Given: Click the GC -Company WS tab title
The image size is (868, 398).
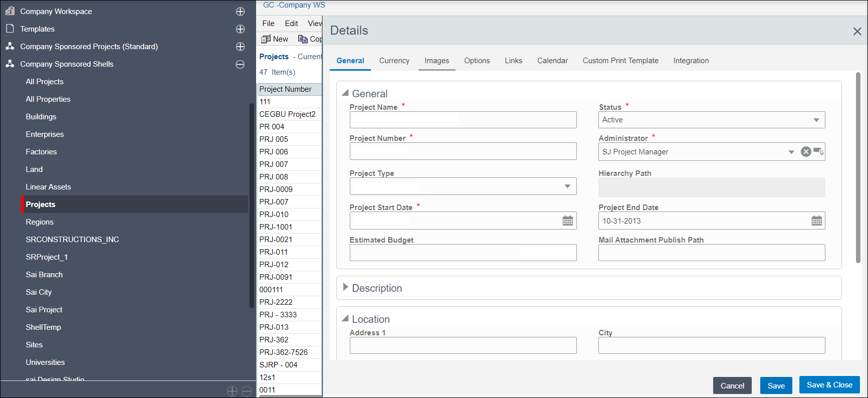Looking at the screenshot, I should (x=294, y=5).
